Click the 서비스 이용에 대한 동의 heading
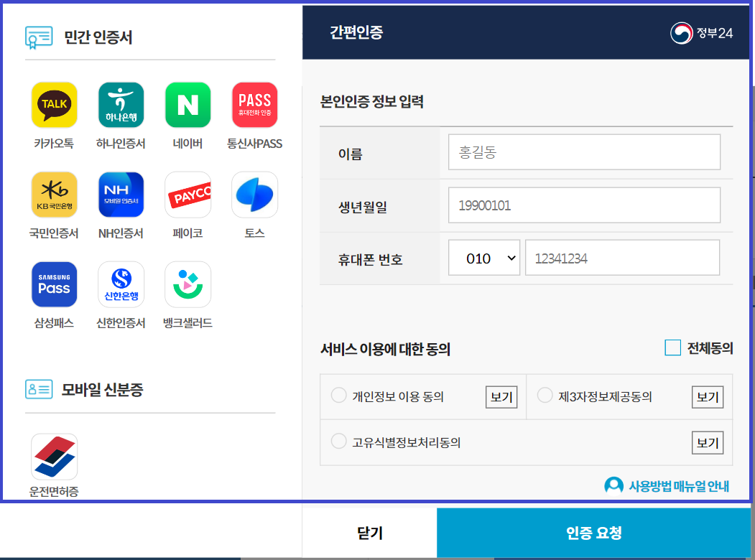This screenshot has width=755, height=560. tap(385, 349)
